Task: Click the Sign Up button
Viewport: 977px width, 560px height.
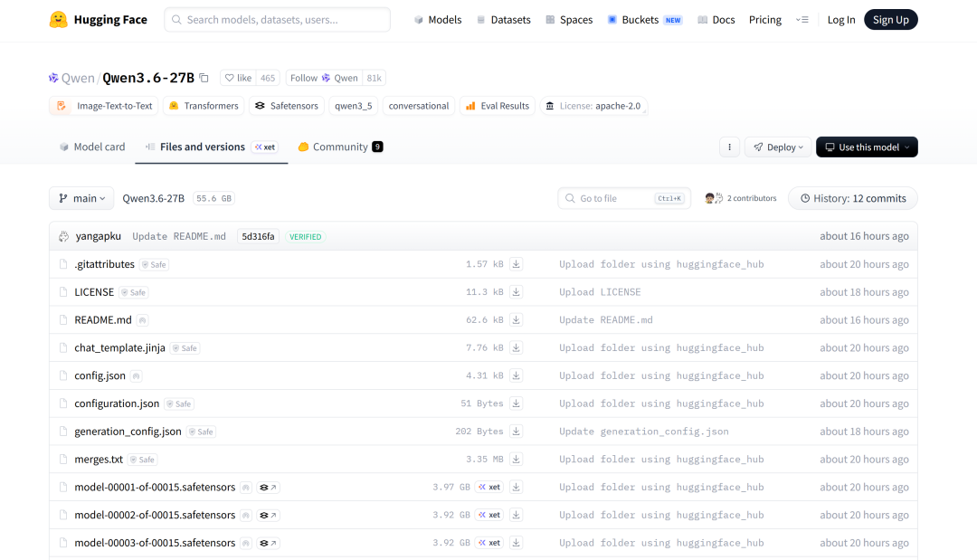Action: (890, 20)
